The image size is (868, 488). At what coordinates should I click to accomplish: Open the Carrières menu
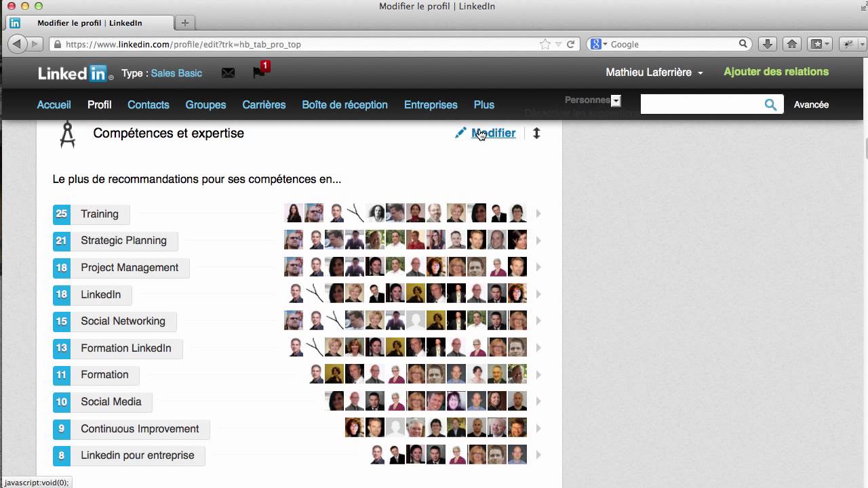[x=264, y=105]
